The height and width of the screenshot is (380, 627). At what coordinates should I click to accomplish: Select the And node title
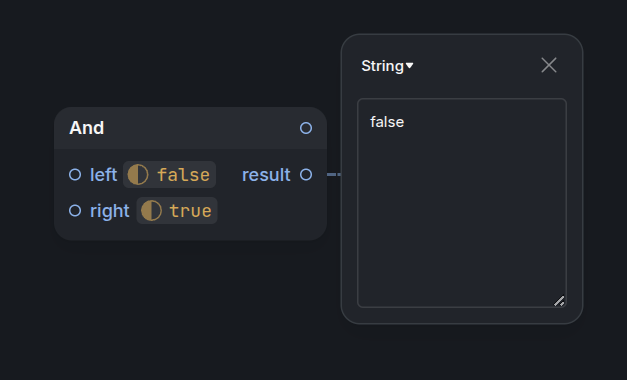(87, 128)
